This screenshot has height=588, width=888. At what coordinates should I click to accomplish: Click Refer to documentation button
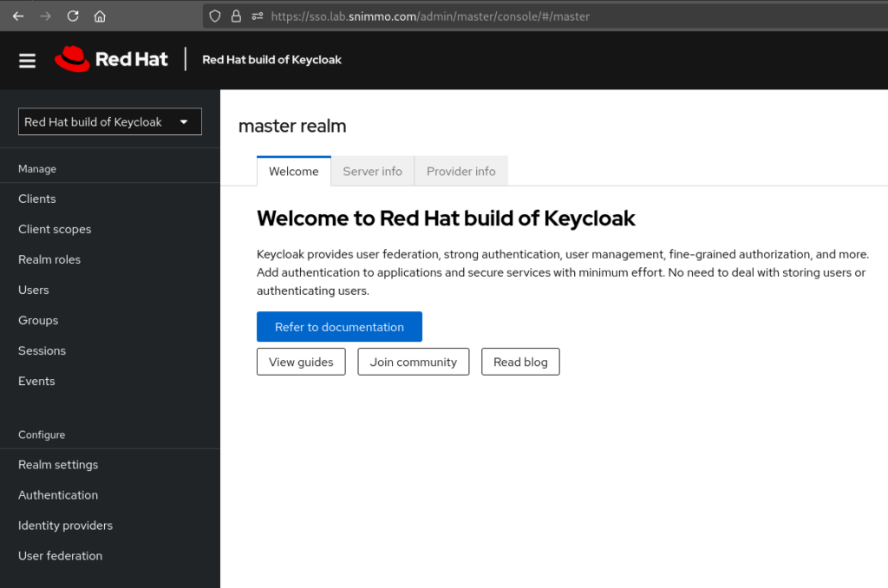pyautogui.click(x=339, y=327)
